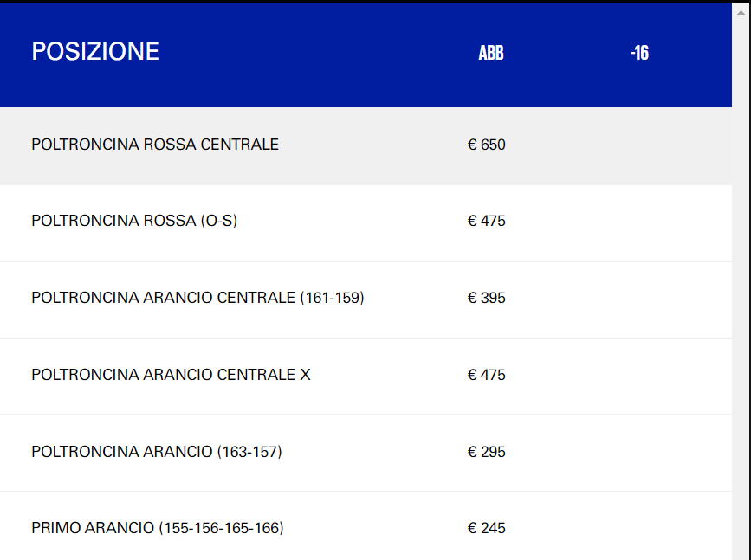Click empty -16 cell in € 395 row

tap(640, 298)
